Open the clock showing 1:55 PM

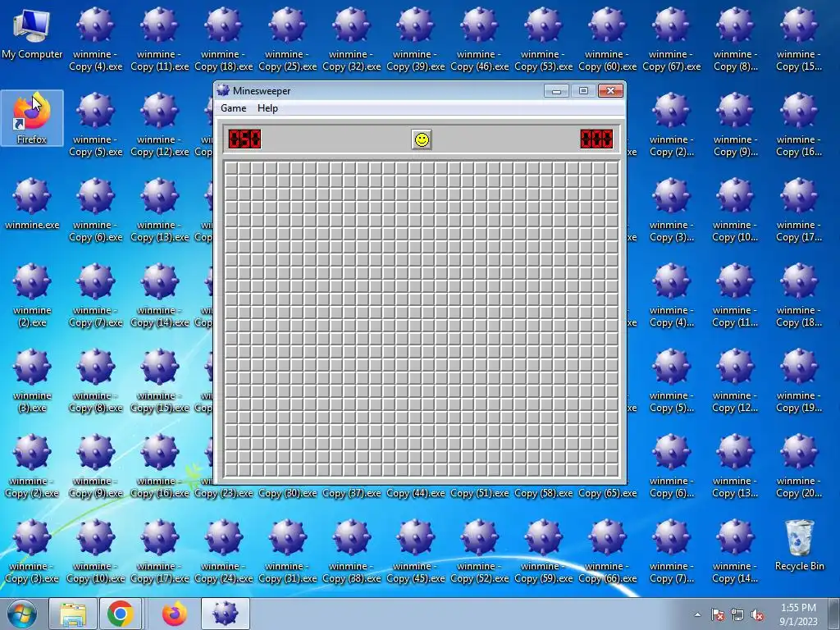point(798,614)
